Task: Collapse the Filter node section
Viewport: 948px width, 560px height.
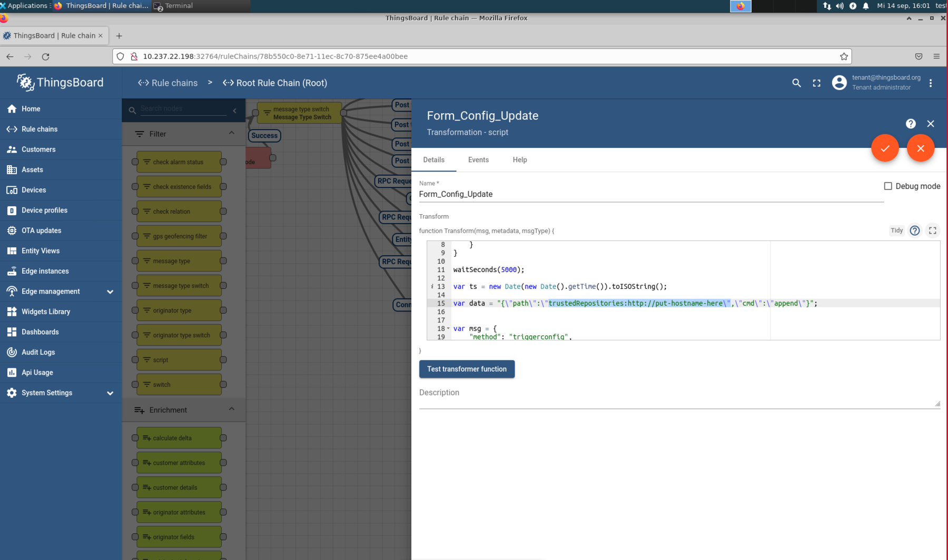Action: [x=231, y=134]
